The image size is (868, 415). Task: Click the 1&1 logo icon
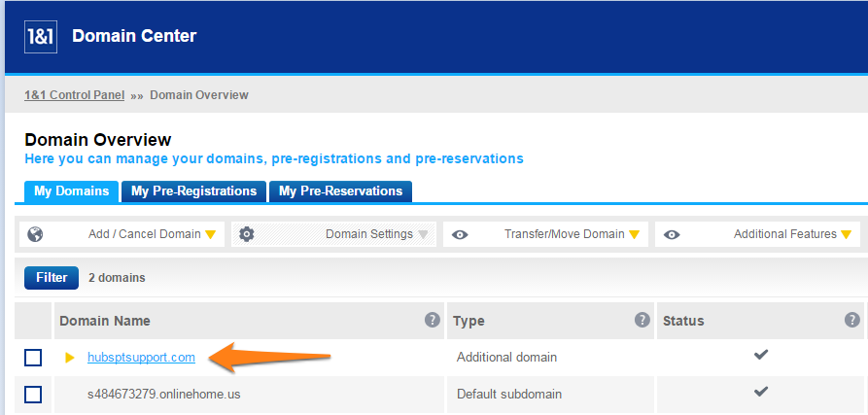tap(41, 37)
